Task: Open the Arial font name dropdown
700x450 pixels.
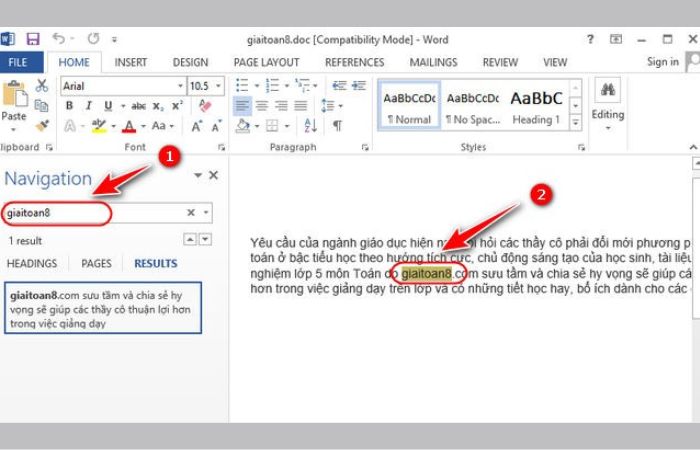Action: point(180,86)
